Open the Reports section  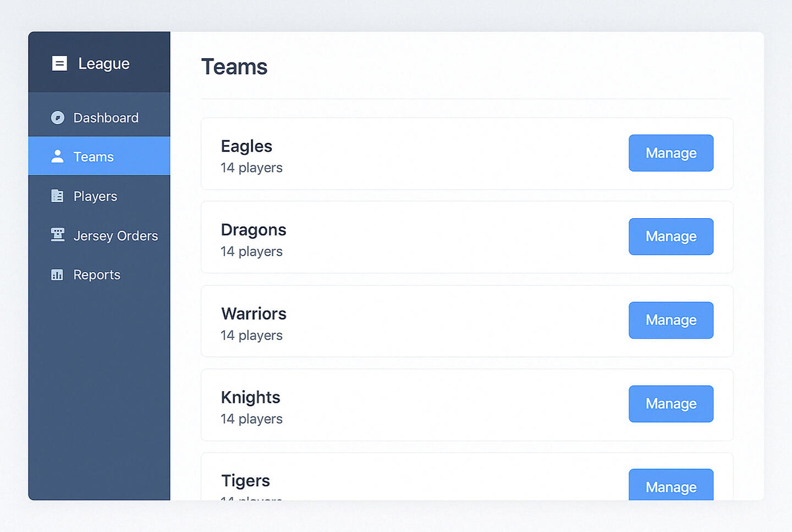[x=99, y=275]
